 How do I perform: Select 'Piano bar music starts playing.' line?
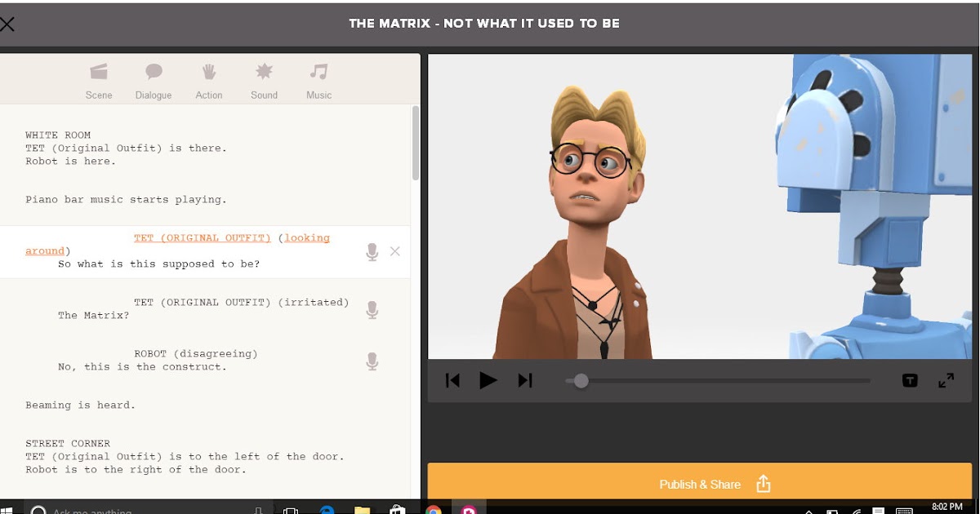point(126,200)
